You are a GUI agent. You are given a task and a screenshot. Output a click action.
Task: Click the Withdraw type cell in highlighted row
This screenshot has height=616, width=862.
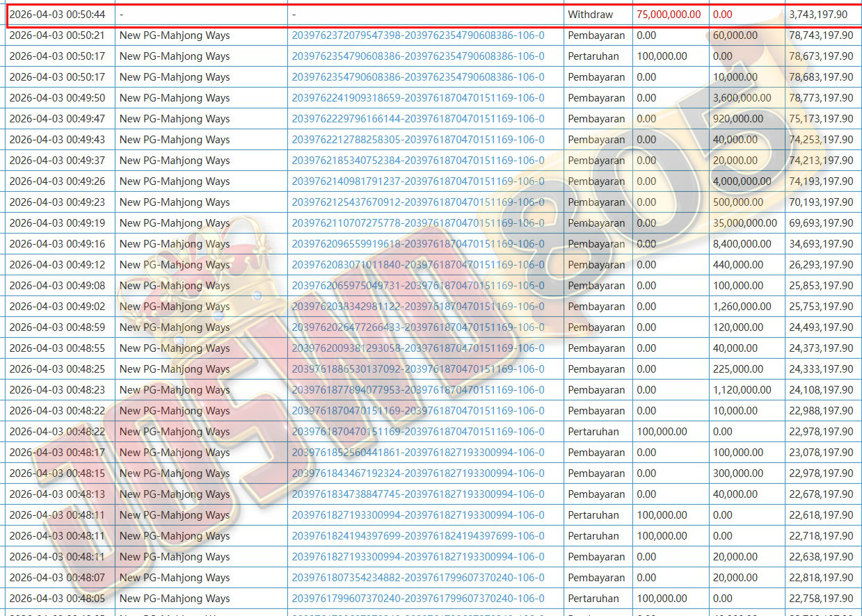pyautogui.click(x=590, y=15)
